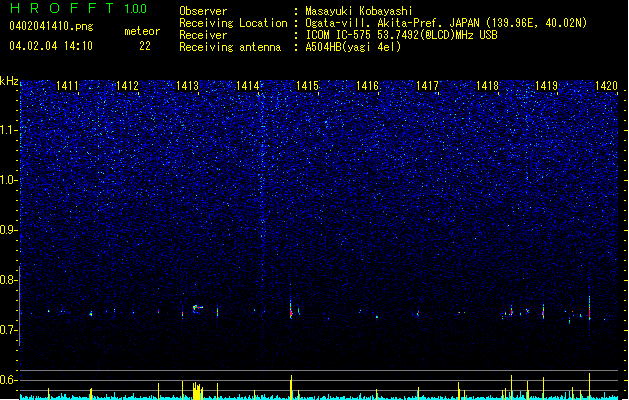Click the date stamp 04.02.04 14:10
Viewport: 629px width, 400px height.
click(x=51, y=46)
